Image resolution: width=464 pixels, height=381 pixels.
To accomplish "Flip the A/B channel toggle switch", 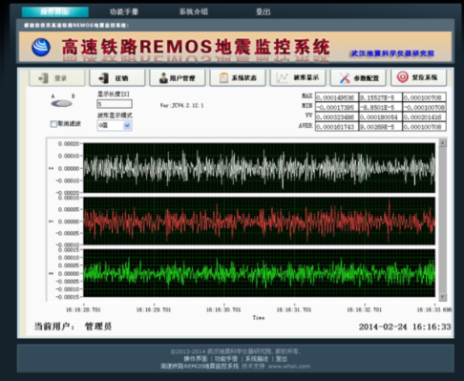I will 62,104.
